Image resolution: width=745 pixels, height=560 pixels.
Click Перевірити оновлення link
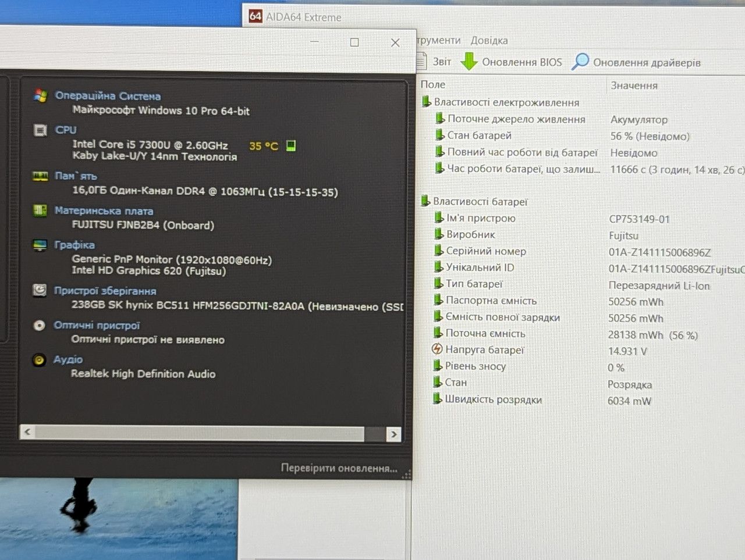[x=339, y=468]
